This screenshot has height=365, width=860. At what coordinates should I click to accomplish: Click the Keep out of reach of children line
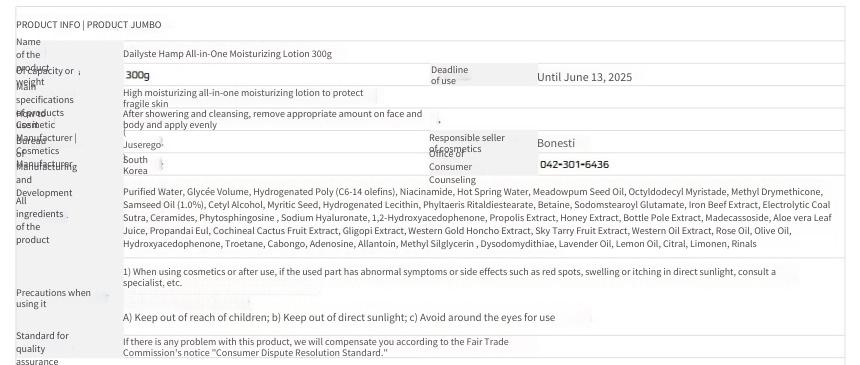point(339,317)
